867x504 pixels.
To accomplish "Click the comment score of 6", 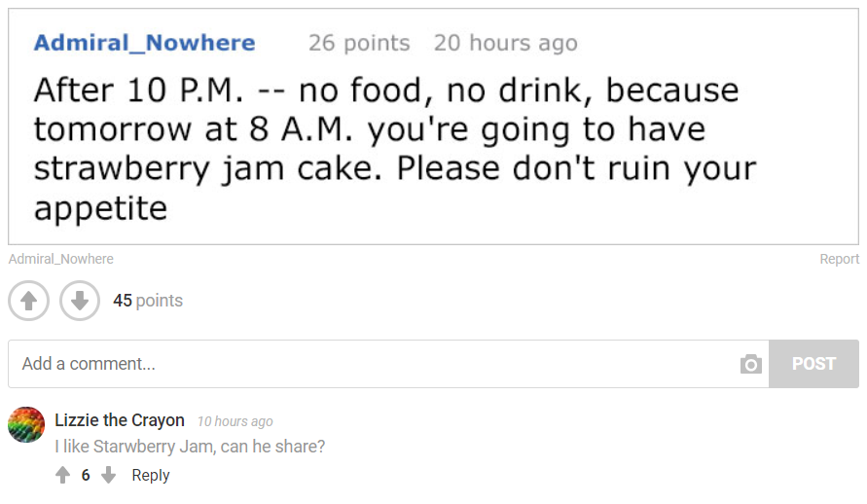I will pyautogui.click(x=86, y=475).
